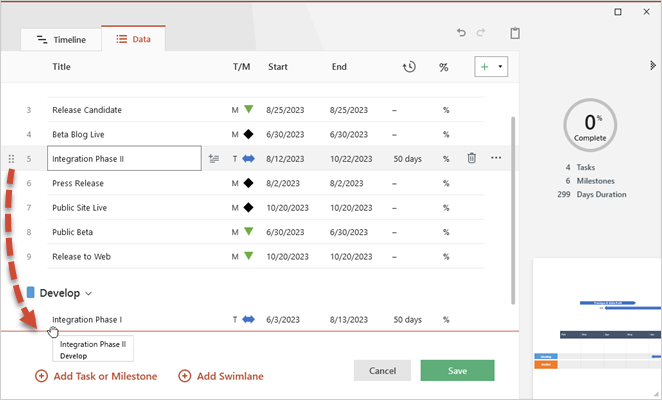Select the drag handle for row 5
This screenshot has height=400, width=662.
point(11,159)
